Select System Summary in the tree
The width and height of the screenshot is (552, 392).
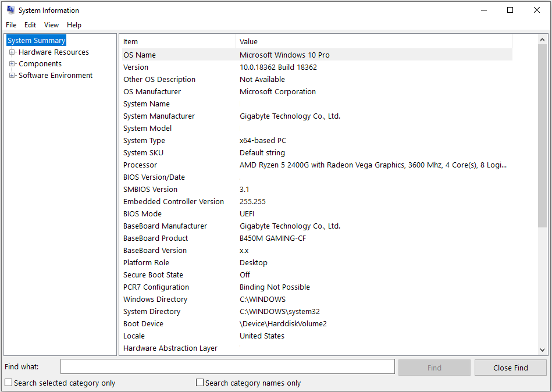(37, 41)
